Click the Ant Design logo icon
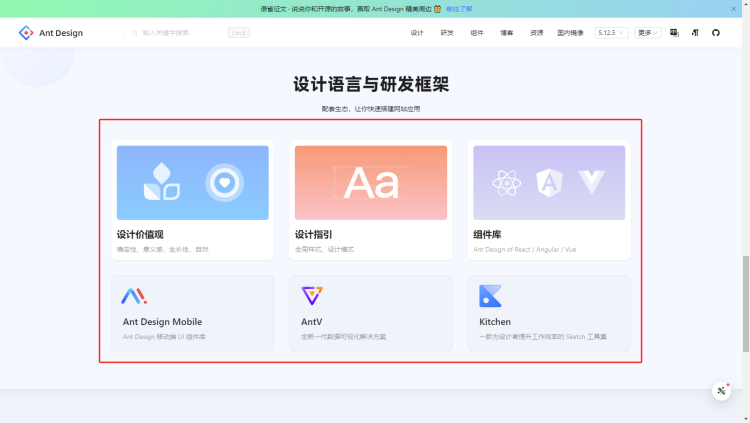Screen dimensions: 750x423 26,33
